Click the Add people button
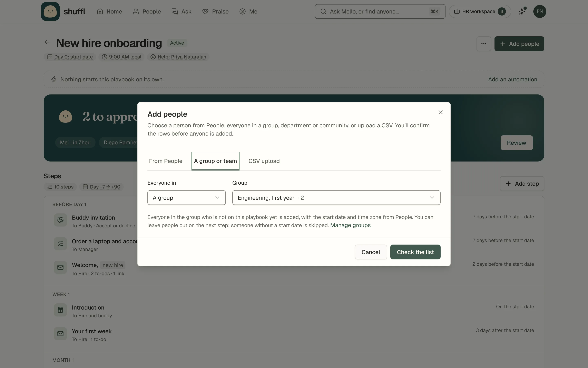Viewport: 588px width, 368px height. (519, 44)
